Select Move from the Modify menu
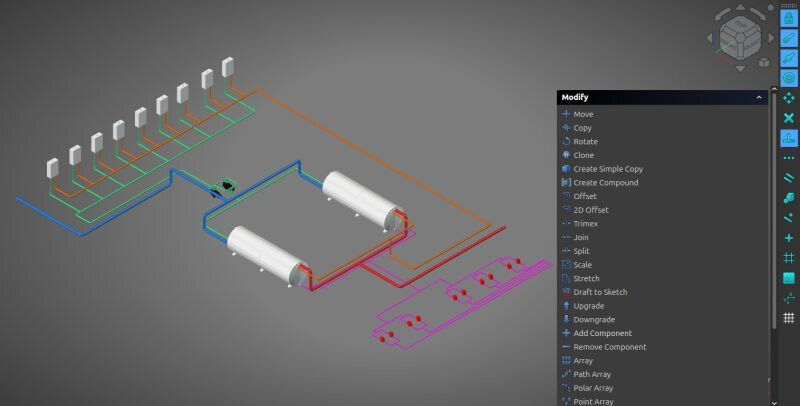This screenshot has height=406, width=800. tap(583, 114)
